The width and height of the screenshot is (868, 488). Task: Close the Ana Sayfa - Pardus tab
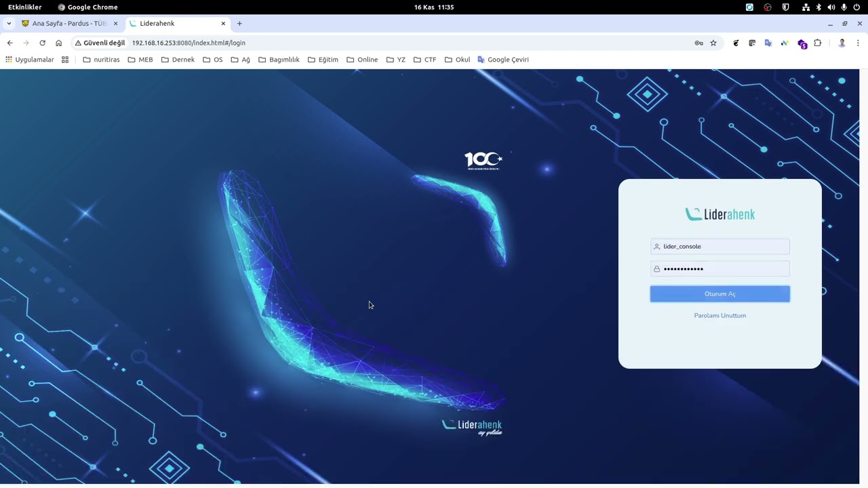tap(115, 23)
